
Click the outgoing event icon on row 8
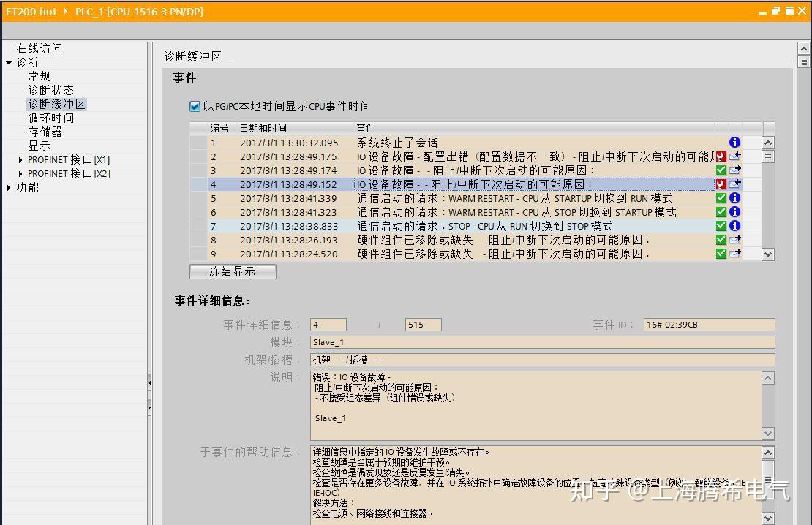735,240
